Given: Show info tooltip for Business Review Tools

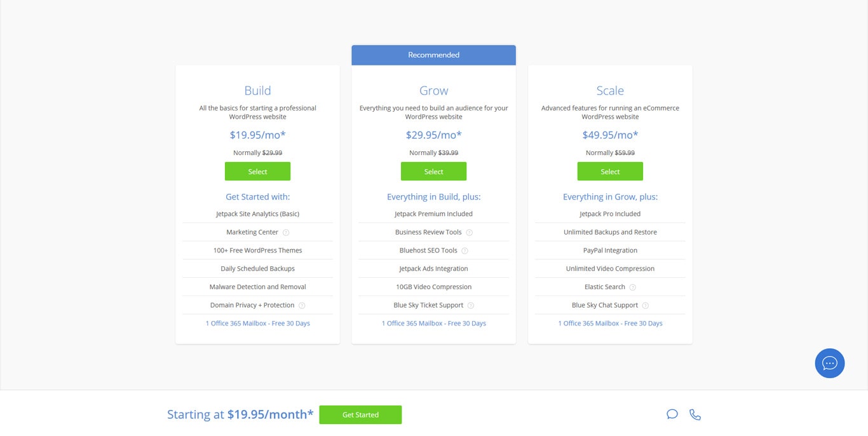Looking at the screenshot, I should (x=469, y=233).
